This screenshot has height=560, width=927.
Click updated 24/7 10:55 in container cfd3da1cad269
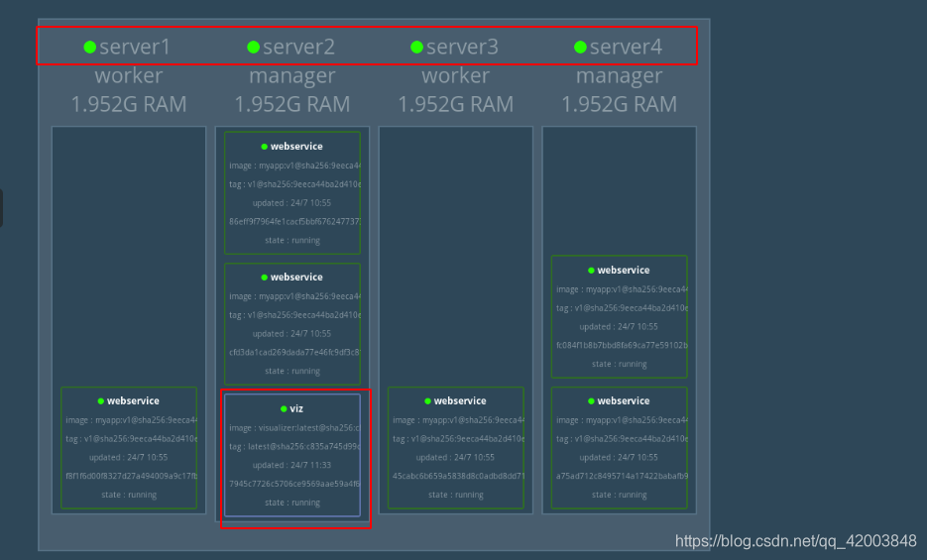pyautogui.click(x=292, y=334)
